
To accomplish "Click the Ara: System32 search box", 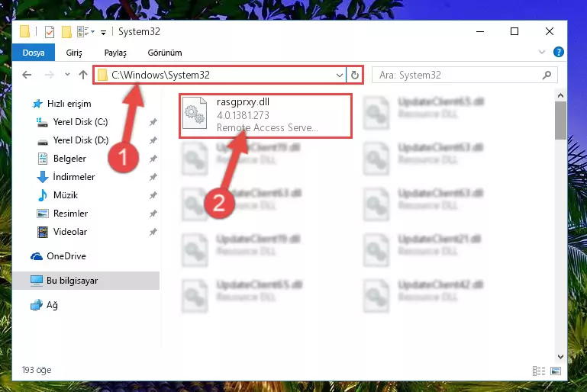I will pos(464,76).
